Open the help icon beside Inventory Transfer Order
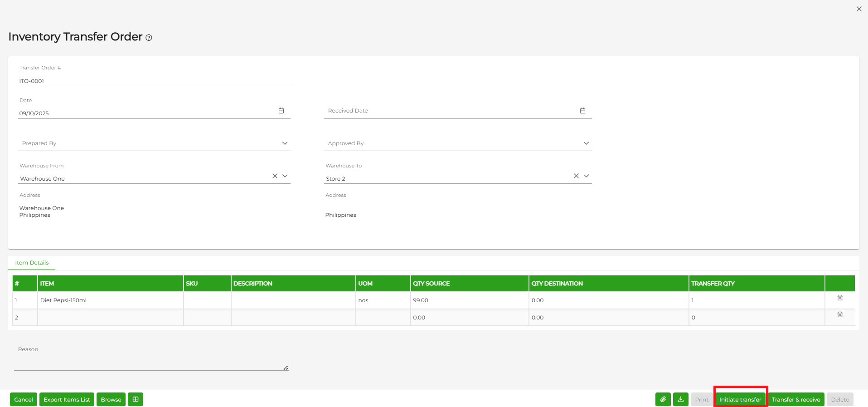Screen dimensions: 868x407 149,38
